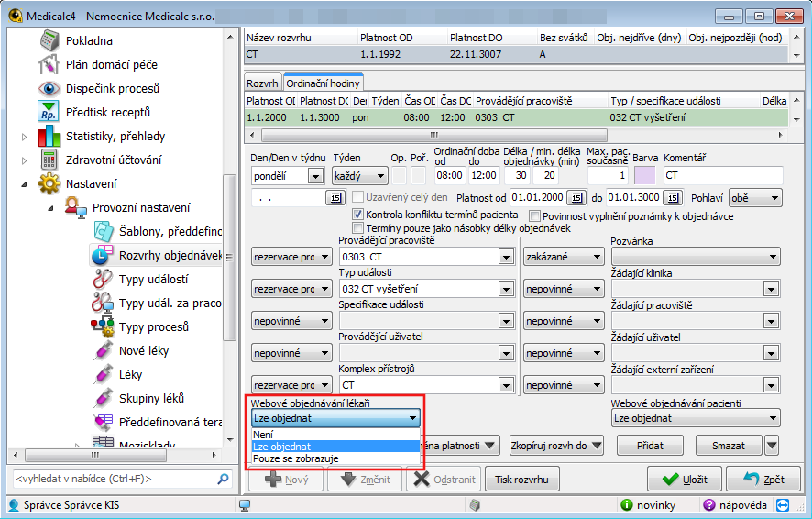The image size is (812, 519).
Task: Open the Nové léky syringe icon
Action: click(x=103, y=351)
